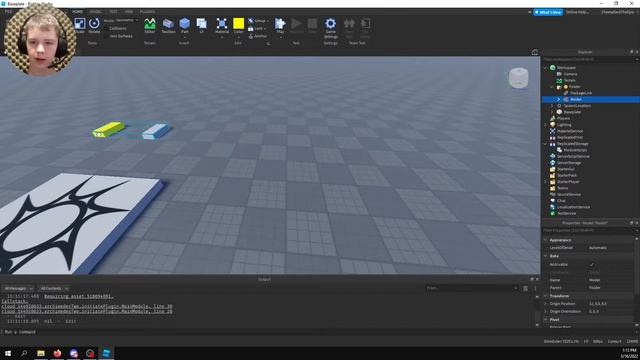The width and height of the screenshot is (640, 360).
Task: Select Camera in Explorer
Action: point(570,74)
